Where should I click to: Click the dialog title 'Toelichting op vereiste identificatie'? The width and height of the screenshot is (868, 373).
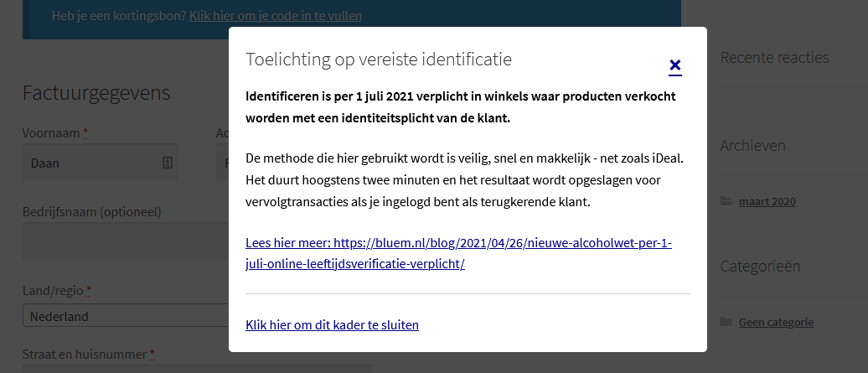coord(379,59)
